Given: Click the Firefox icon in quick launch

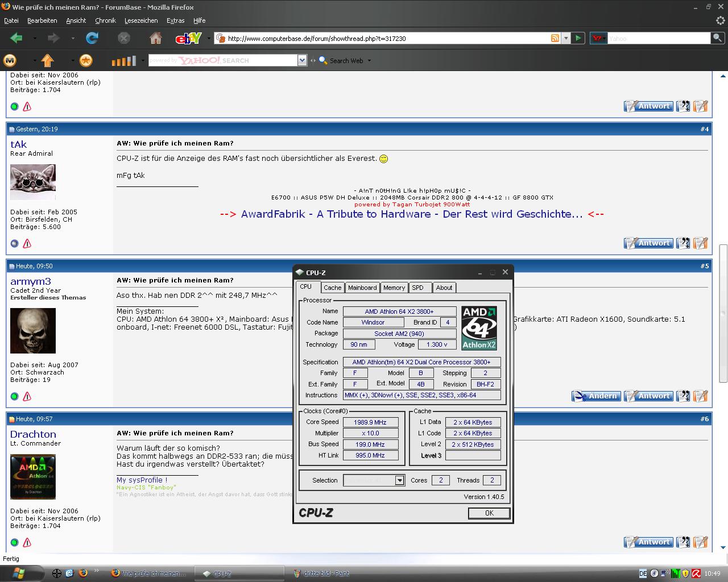Looking at the screenshot, I should pyautogui.click(x=83, y=573).
